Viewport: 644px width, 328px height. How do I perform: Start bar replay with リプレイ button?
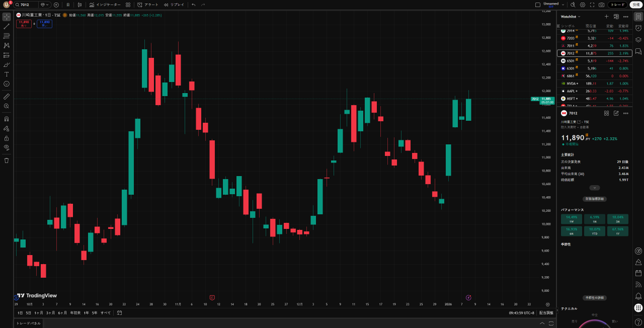coord(174,4)
